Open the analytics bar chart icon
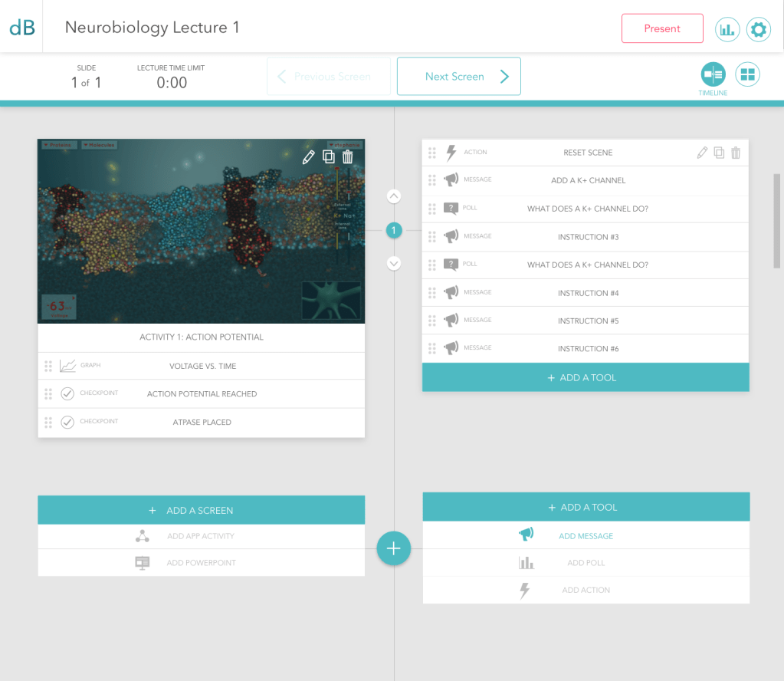 [727, 29]
